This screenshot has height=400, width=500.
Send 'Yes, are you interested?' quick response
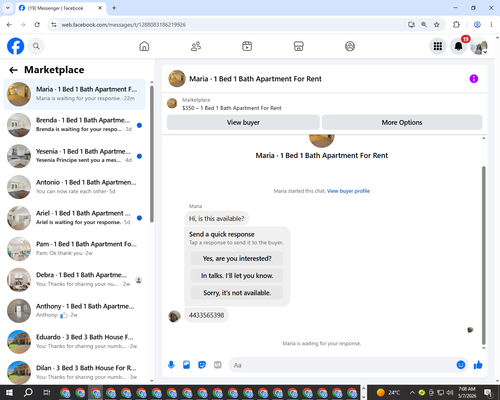(x=237, y=258)
